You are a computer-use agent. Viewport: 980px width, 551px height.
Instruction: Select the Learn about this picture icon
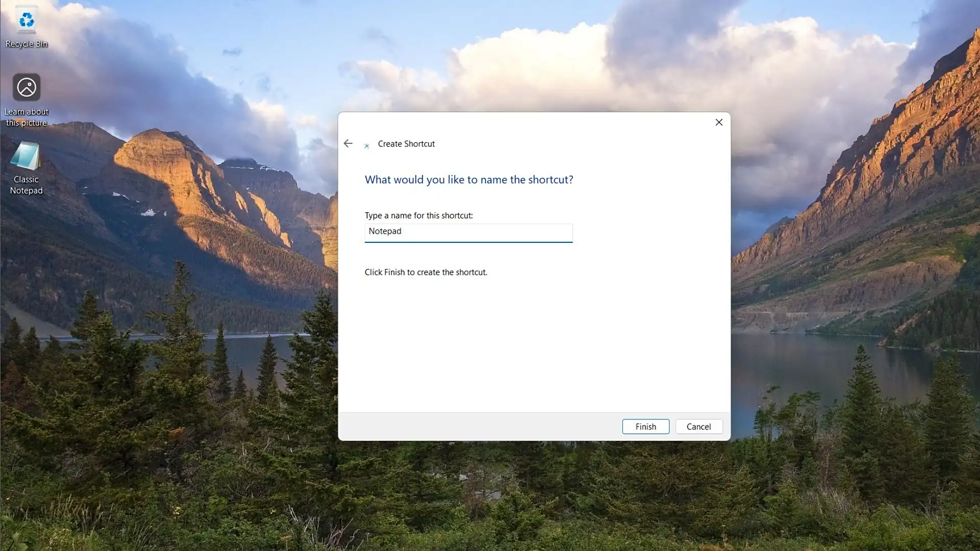pyautogui.click(x=27, y=88)
